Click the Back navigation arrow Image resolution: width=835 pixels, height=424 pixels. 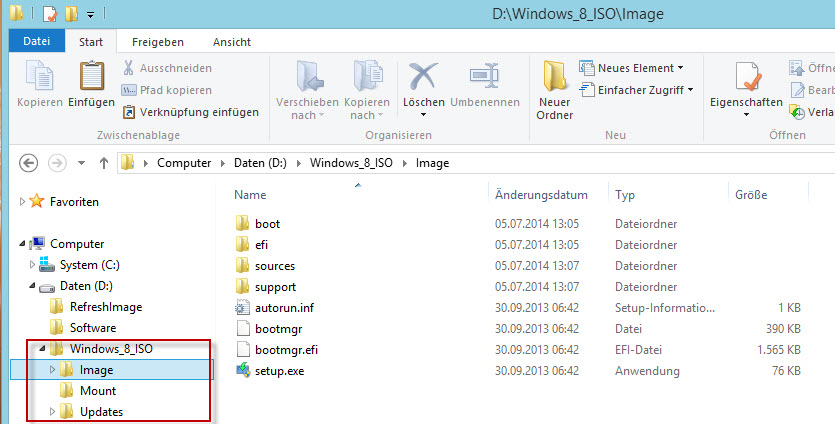tap(28, 162)
